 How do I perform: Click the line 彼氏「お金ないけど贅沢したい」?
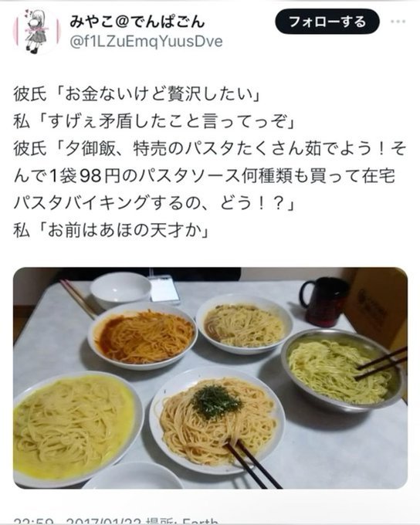137,95
